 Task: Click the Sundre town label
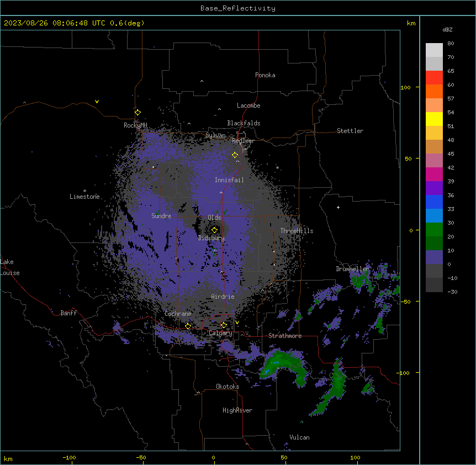161,216
